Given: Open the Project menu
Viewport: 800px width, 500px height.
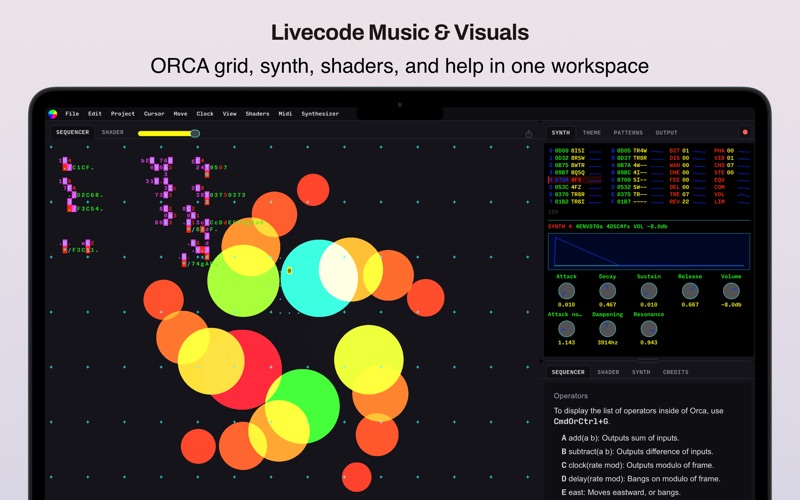Looking at the screenshot, I should (122, 114).
